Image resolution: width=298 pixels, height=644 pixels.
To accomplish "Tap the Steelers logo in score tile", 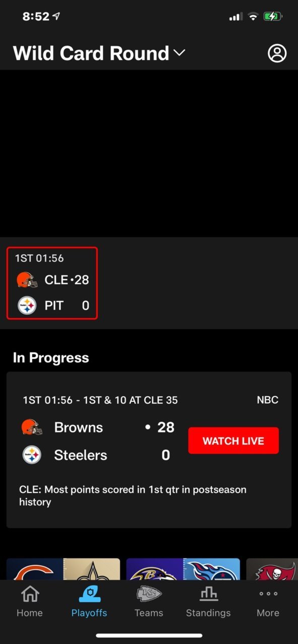I will point(27,305).
